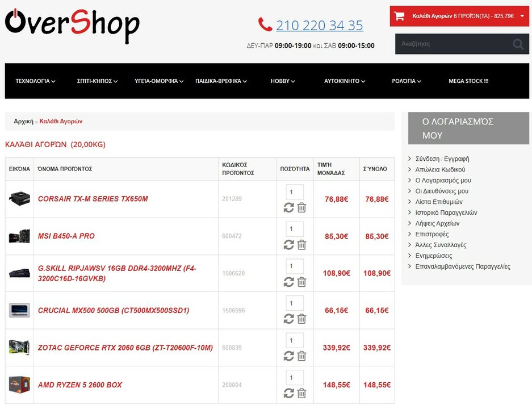The width and height of the screenshot is (532, 409).
Task: Click quantity field for G.Skill RipjawsV
Action: [x=295, y=266]
